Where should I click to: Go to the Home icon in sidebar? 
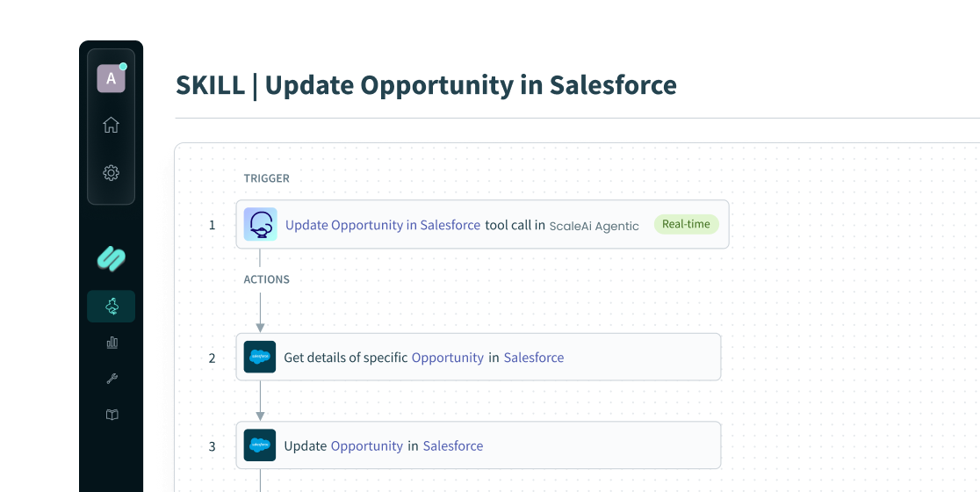click(112, 125)
